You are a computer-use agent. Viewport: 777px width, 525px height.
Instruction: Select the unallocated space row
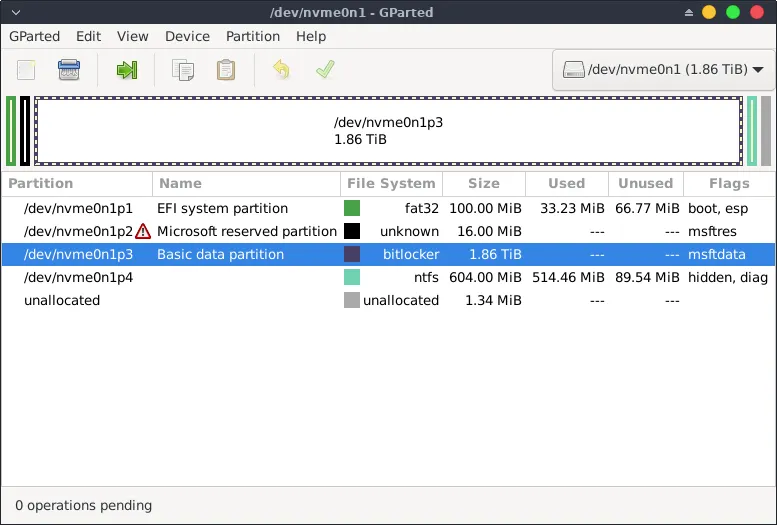[62, 300]
